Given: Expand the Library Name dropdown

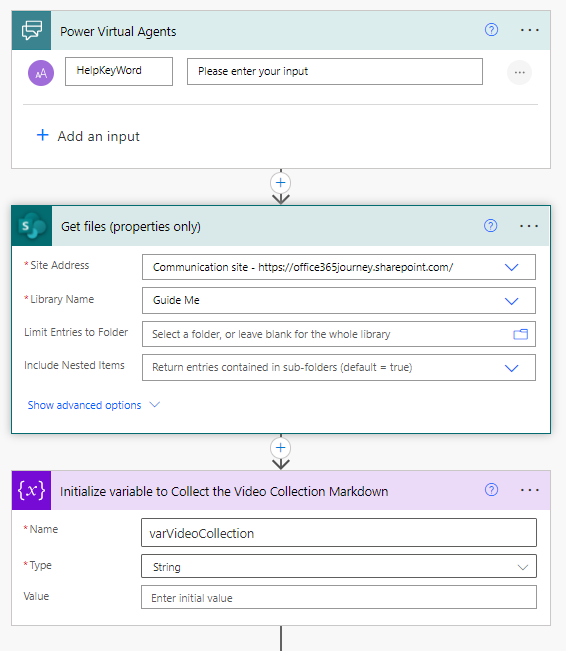Looking at the screenshot, I should (511, 301).
